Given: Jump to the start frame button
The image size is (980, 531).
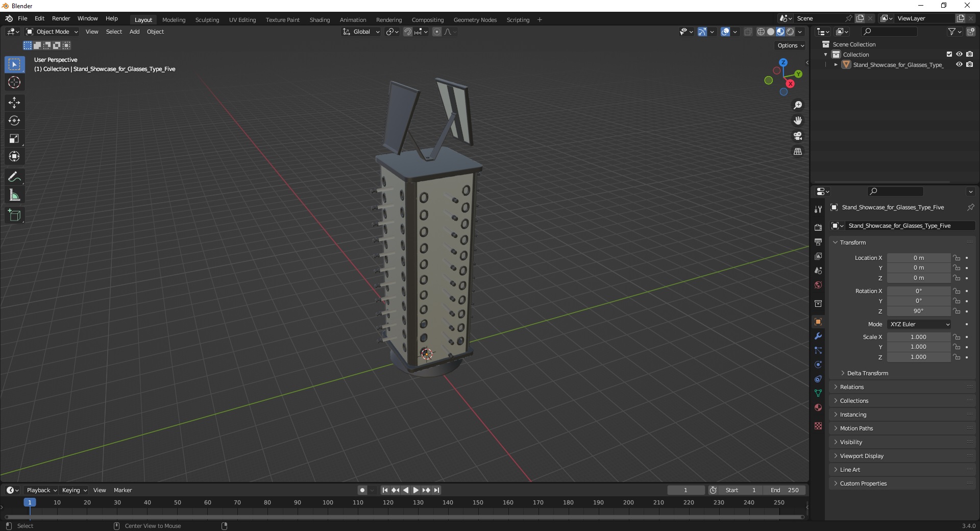Looking at the screenshot, I should [385, 490].
